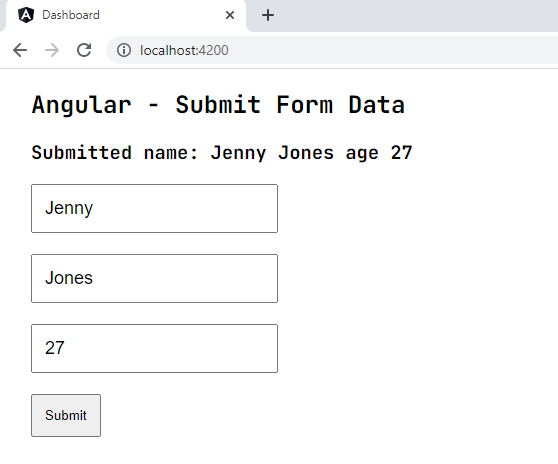This screenshot has height=464, width=558.
Task: Click the 'Submitted name:' label text
Action: (115, 153)
